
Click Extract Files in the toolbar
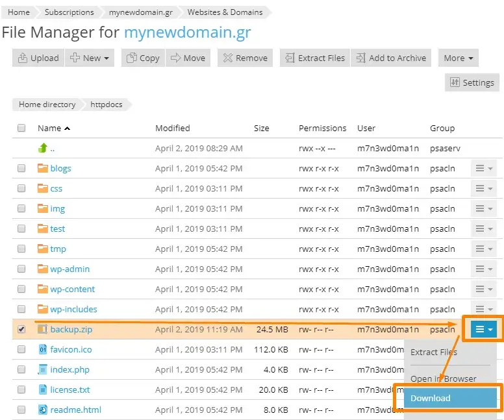click(x=315, y=58)
